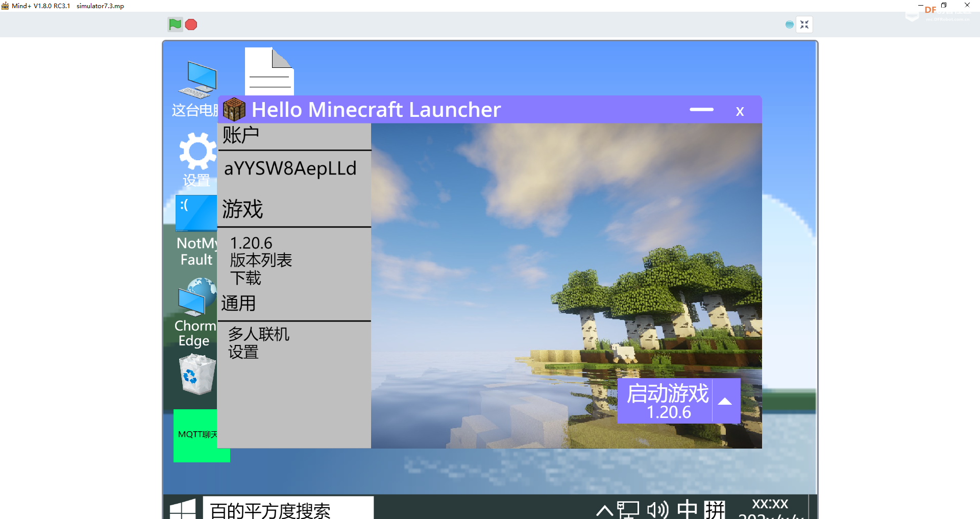This screenshot has height=519, width=980.
Task: Click the 百的平方度搜索 search box
Action: (x=288, y=508)
